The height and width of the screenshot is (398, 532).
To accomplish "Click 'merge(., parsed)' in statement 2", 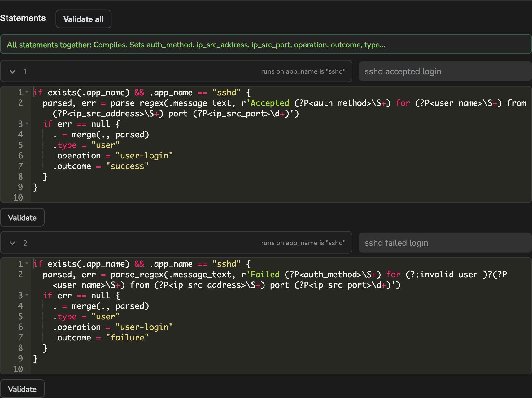I will pyautogui.click(x=110, y=306).
